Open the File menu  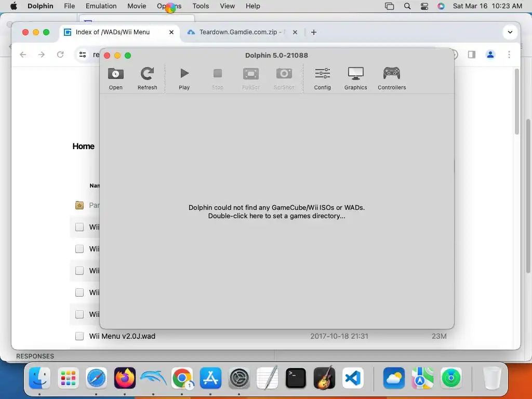[x=69, y=6]
